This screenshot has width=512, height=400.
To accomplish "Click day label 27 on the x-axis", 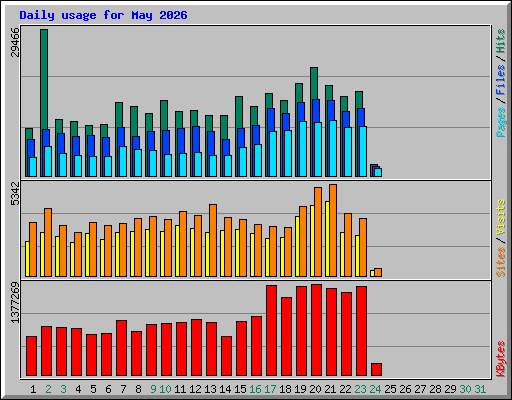I will click(x=420, y=389).
